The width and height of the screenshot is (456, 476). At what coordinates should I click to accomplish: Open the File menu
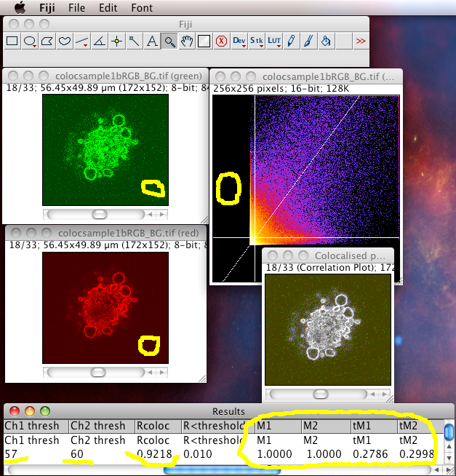76,7
